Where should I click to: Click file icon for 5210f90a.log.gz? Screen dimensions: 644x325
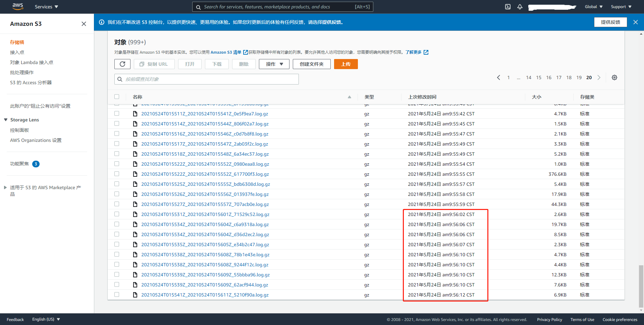135,295
